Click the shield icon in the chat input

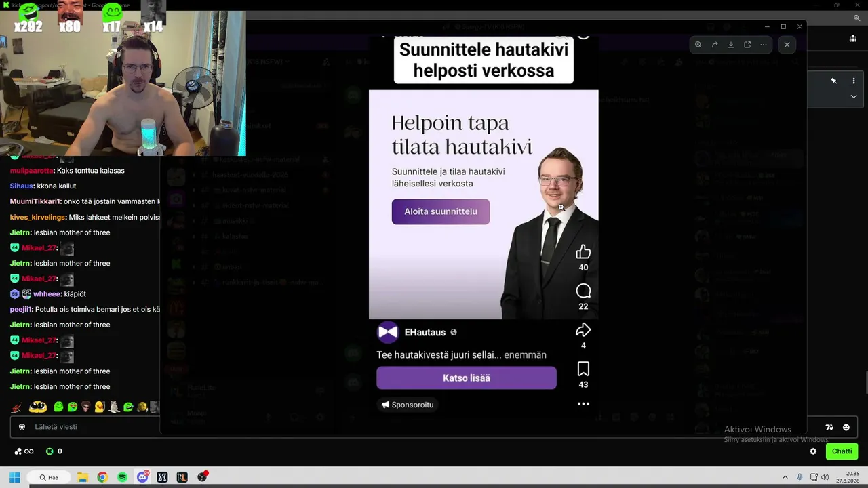coord(22,427)
